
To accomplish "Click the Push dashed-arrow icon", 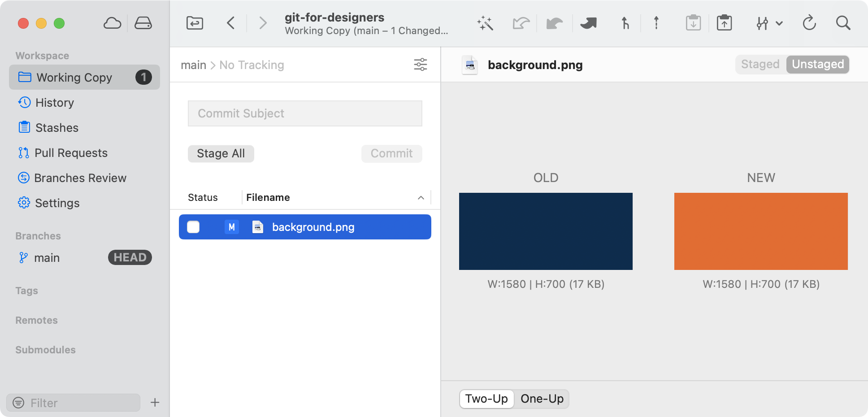I will [x=655, y=23].
